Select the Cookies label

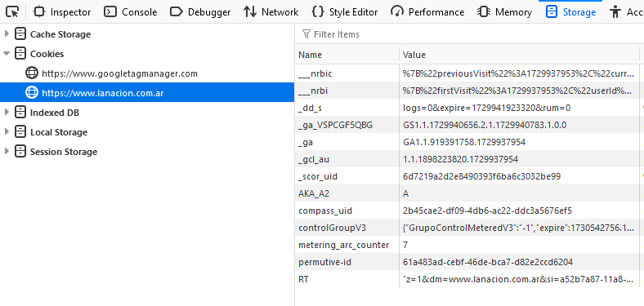click(47, 54)
